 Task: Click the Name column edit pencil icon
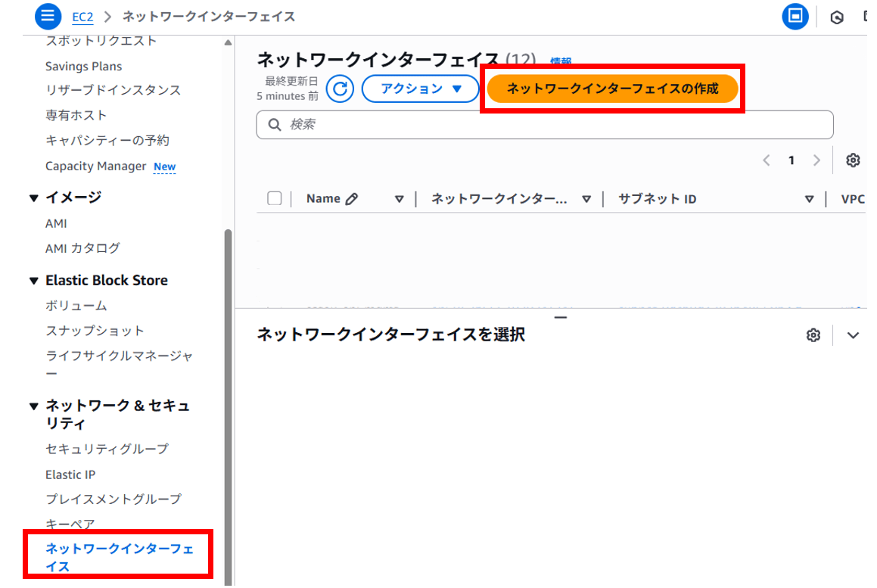coord(351,199)
